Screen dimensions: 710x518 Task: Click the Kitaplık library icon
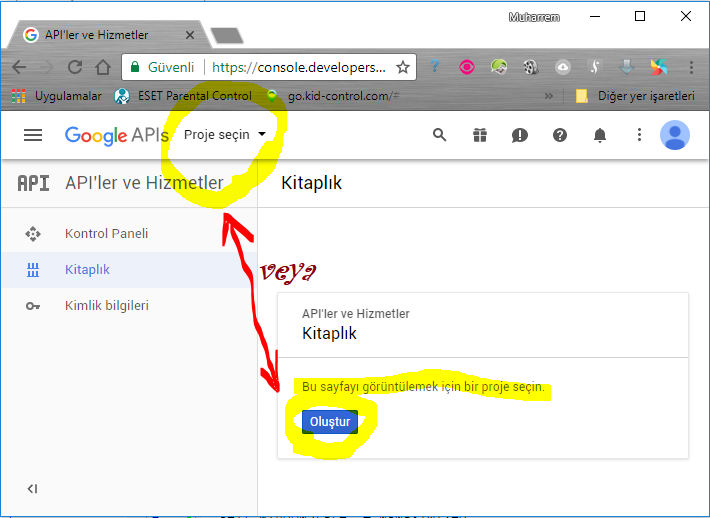tap(33, 270)
